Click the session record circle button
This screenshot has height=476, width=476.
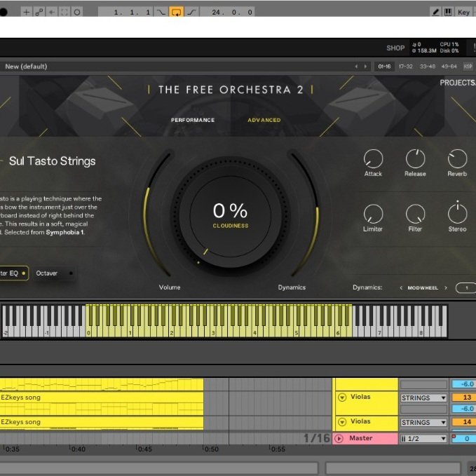77,12
